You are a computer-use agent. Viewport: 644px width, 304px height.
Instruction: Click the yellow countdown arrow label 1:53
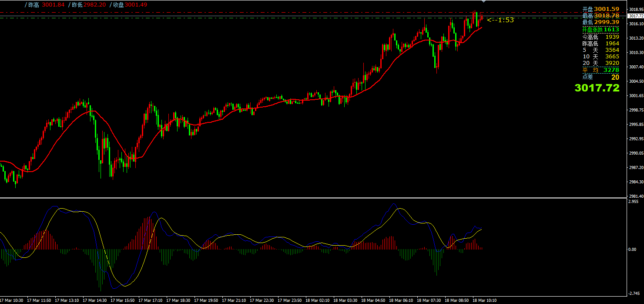(x=500, y=20)
